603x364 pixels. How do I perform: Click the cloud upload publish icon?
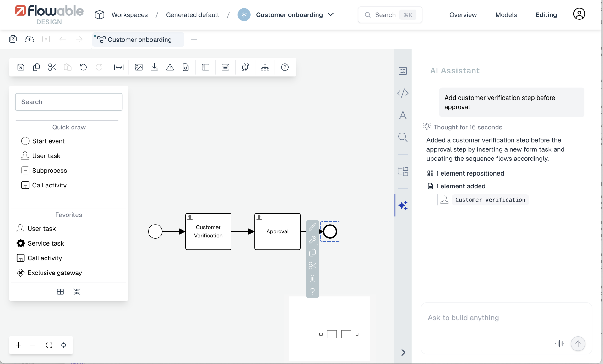30,39
